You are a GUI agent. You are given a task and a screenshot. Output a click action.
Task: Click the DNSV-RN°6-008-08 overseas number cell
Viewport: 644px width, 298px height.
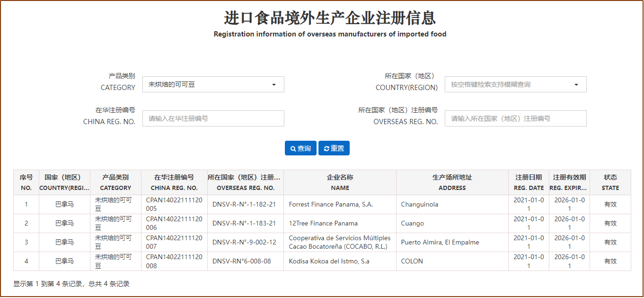(241, 261)
